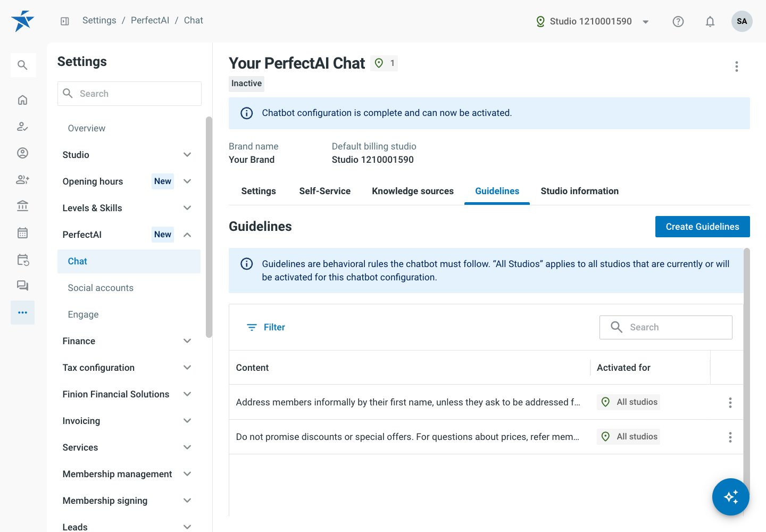
Task: Open the notifications bell
Action: point(710,21)
